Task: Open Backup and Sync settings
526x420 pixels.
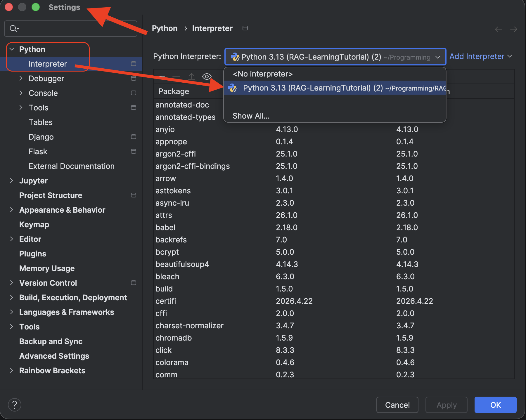Action: tap(71, 341)
